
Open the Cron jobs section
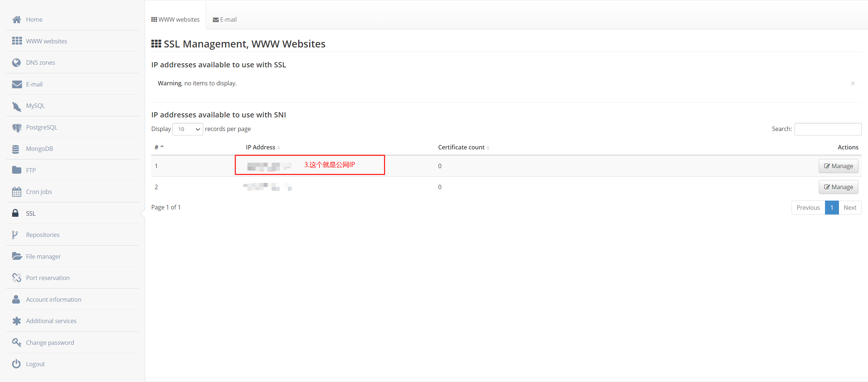pos(39,191)
